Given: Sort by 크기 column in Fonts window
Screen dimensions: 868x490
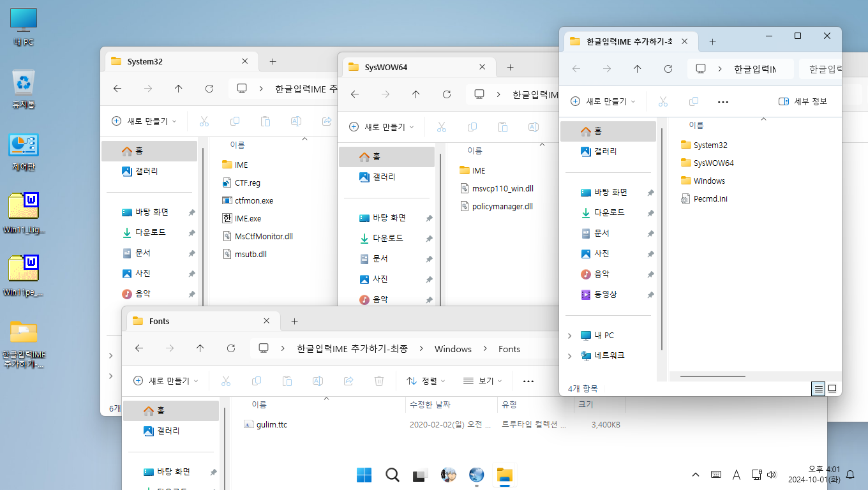Looking at the screenshot, I should tap(599, 405).
